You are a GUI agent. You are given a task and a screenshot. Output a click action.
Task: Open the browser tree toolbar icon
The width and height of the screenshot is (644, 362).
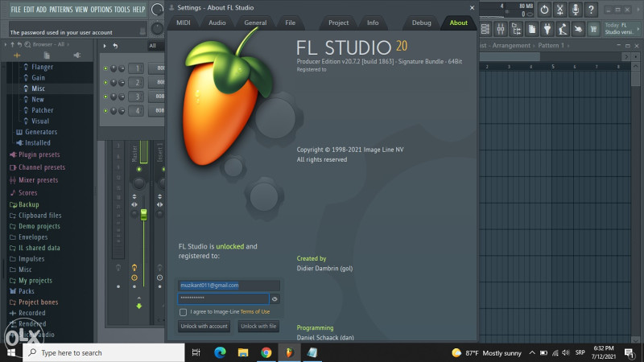pos(516,29)
